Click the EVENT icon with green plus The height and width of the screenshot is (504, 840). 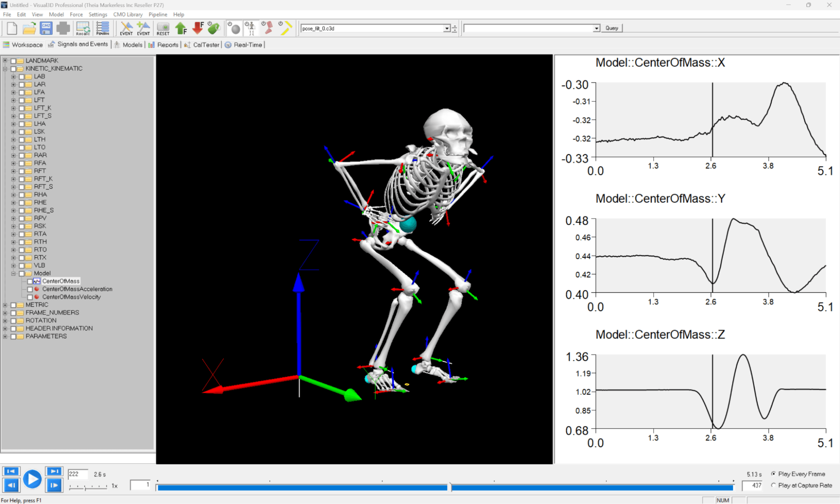(143, 28)
